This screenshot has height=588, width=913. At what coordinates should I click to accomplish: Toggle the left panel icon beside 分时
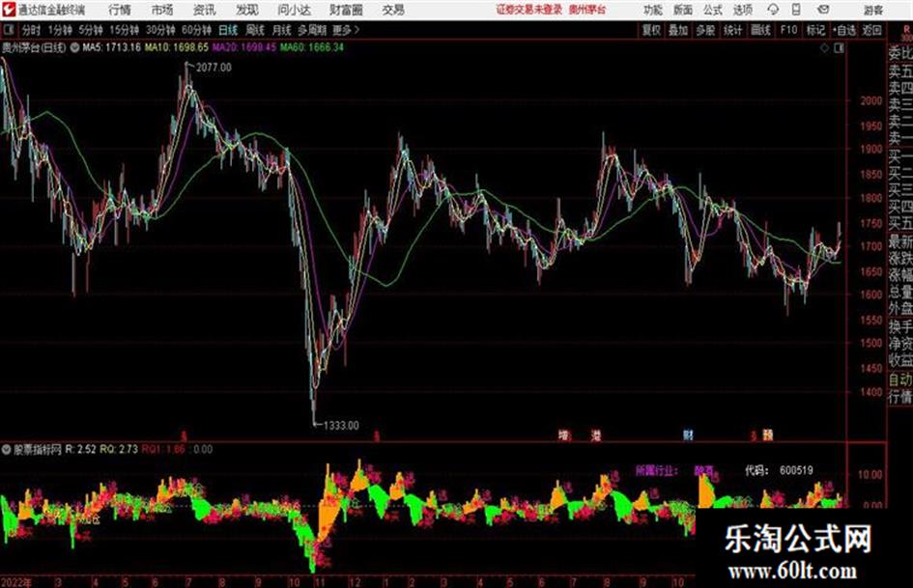(x=8, y=30)
